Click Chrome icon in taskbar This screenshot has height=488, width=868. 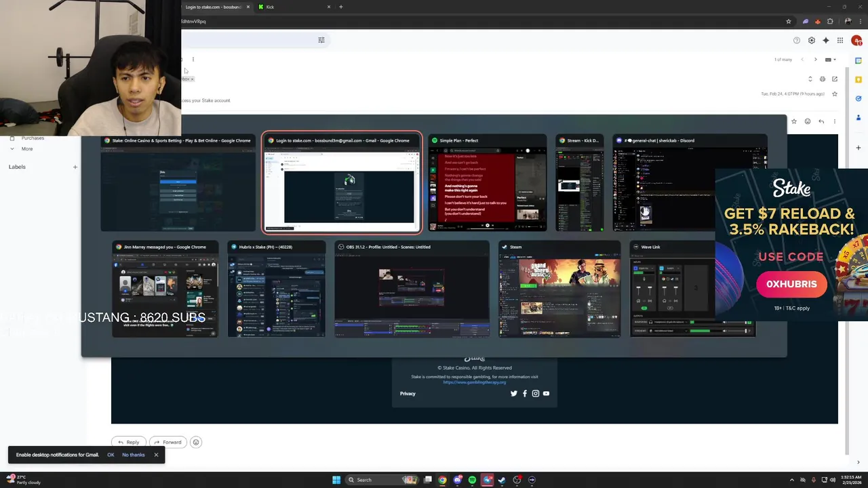tap(442, 480)
